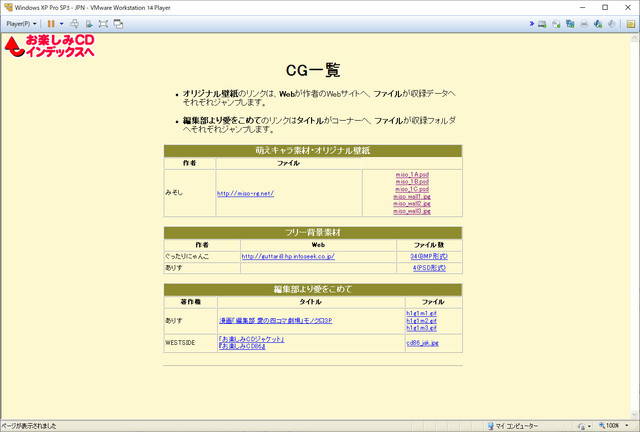Click the 100% zoom level magnifier
This screenshot has width=640, height=432.
(602, 425)
